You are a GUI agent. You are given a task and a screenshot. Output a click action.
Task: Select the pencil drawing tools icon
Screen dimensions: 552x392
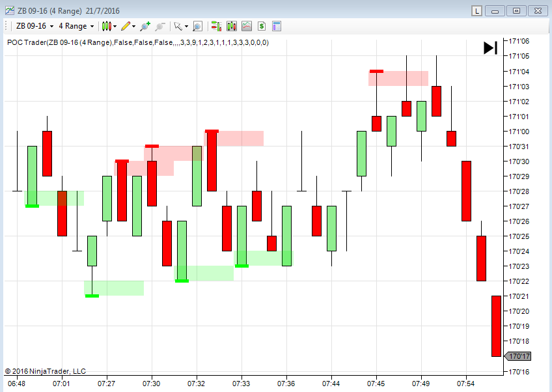point(126,26)
